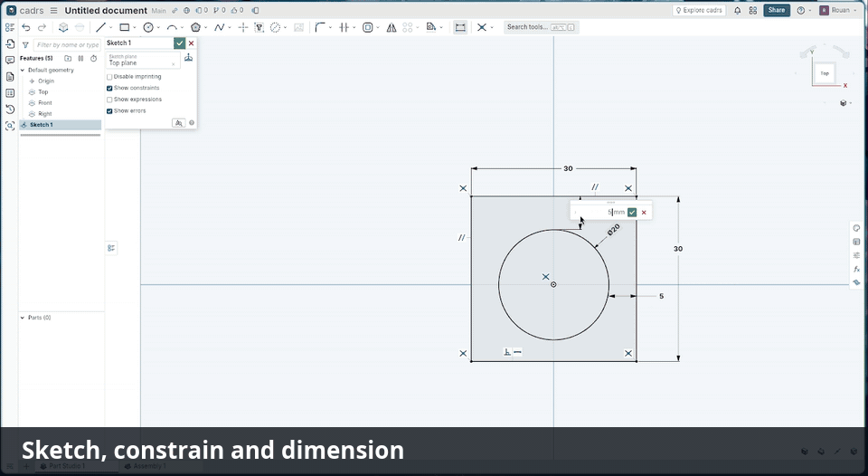Select Sketch 1 in the feature tree
The height and width of the screenshot is (476, 868).
point(61,125)
